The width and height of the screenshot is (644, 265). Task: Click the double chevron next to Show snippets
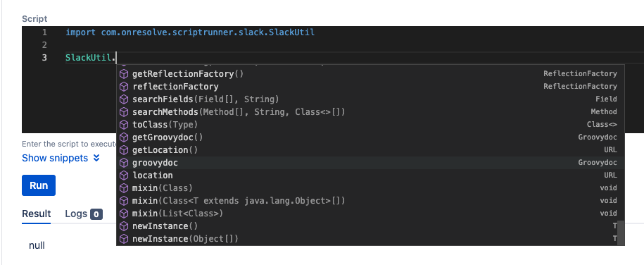point(96,158)
